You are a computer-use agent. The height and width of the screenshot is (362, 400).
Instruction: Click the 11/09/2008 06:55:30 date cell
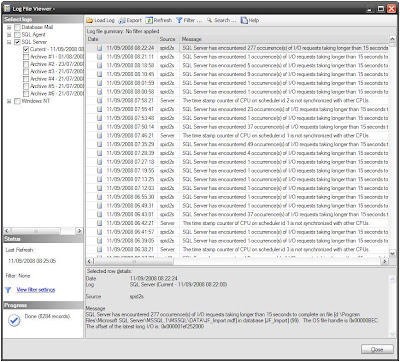click(x=130, y=197)
